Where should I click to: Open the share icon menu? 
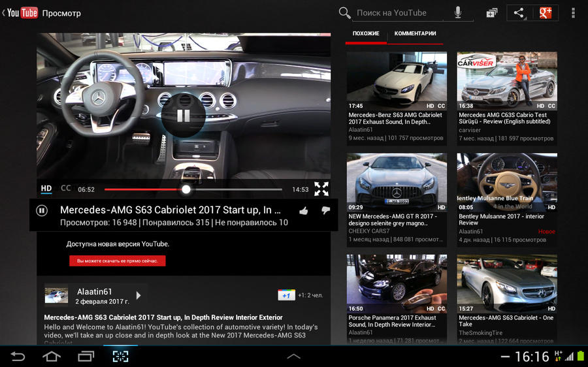click(519, 13)
